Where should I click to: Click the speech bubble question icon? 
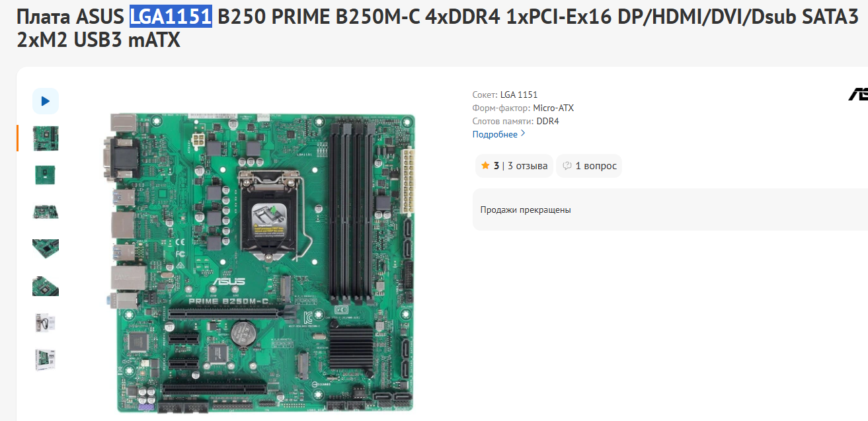[567, 166]
